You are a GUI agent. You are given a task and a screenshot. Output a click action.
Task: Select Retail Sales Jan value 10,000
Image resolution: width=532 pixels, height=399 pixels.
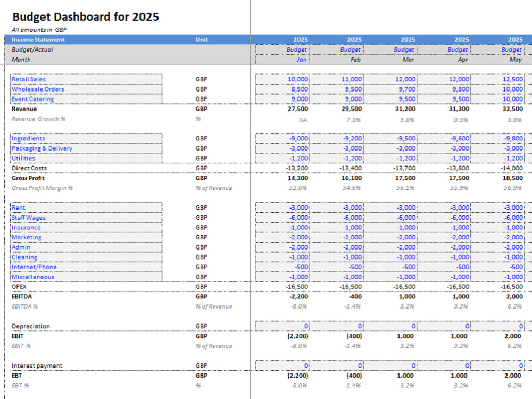point(282,79)
